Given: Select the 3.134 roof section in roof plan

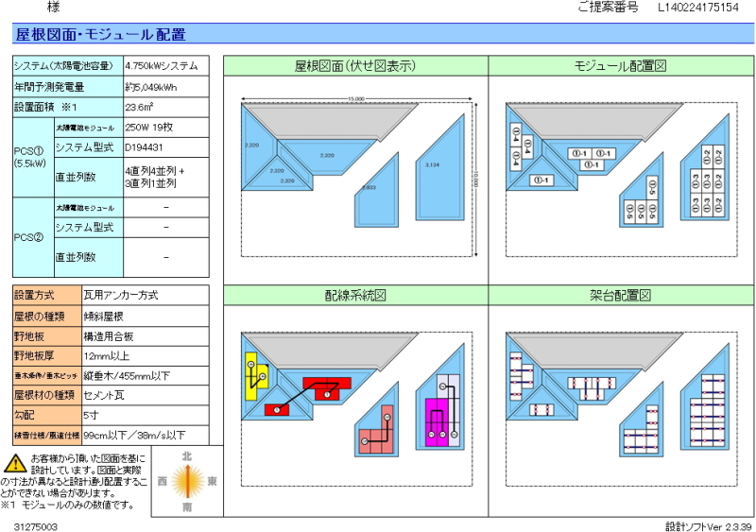Looking at the screenshot, I should pyautogui.click(x=433, y=168).
